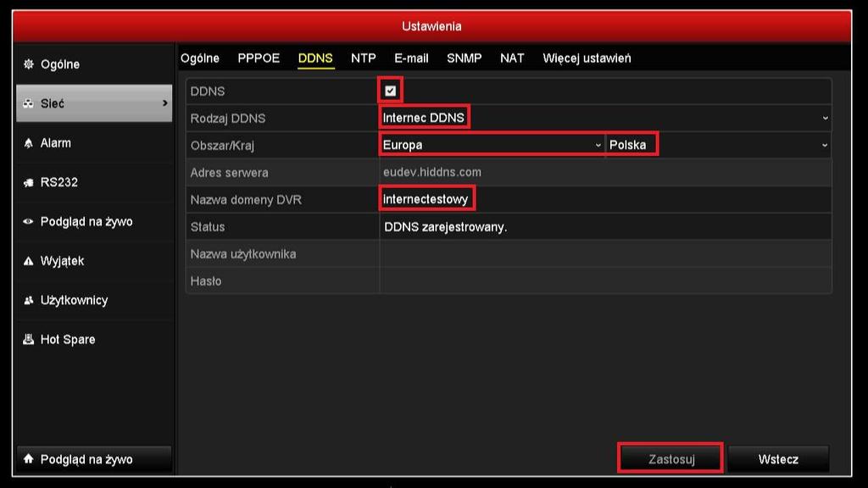This screenshot has width=868, height=488.
Task: Uncheck the DDNS enable checkbox
Action: click(x=390, y=91)
